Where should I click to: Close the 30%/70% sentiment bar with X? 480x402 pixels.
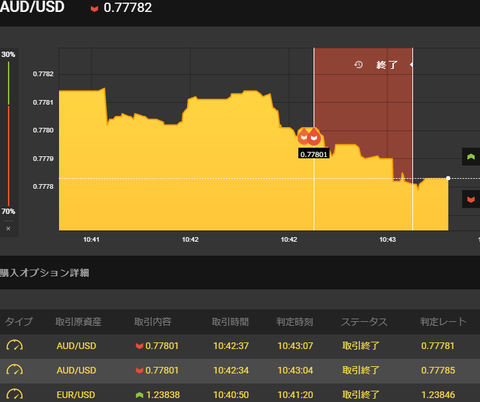[8, 228]
